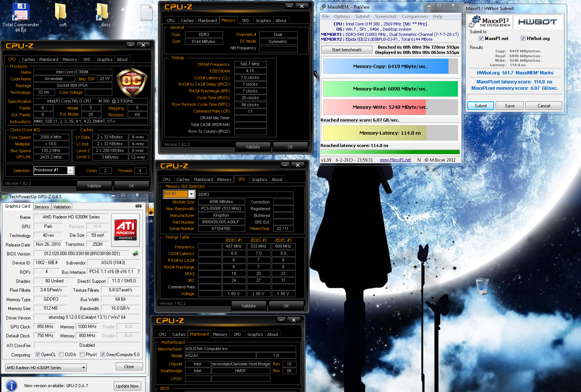Click the ATI Radeon Graphics logo
Viewport: 581px width, 392px height.
coord(126,229)
